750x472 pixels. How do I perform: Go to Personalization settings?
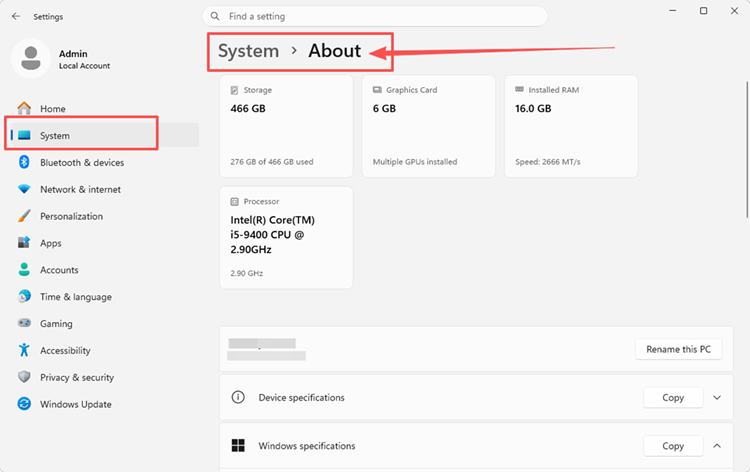pyautogui.click(x=103, y=216)
